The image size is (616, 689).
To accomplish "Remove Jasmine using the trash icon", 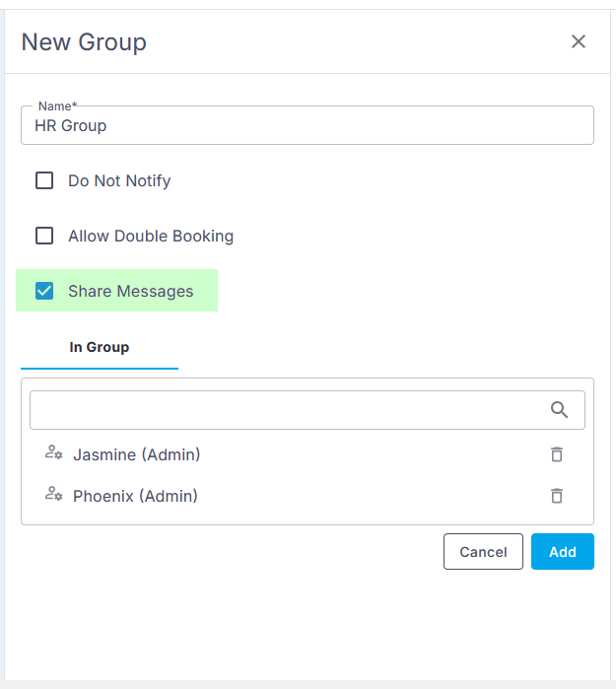I will [557, 454].
